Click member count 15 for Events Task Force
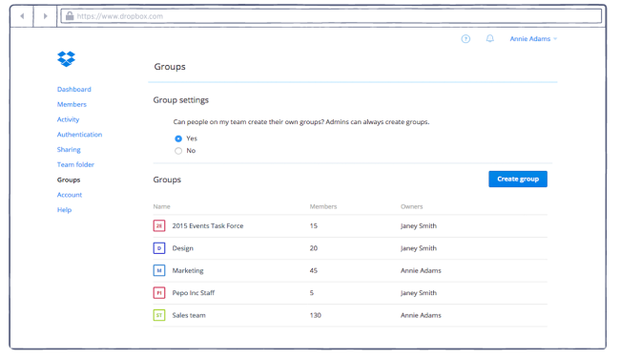 tap(314, 226)
